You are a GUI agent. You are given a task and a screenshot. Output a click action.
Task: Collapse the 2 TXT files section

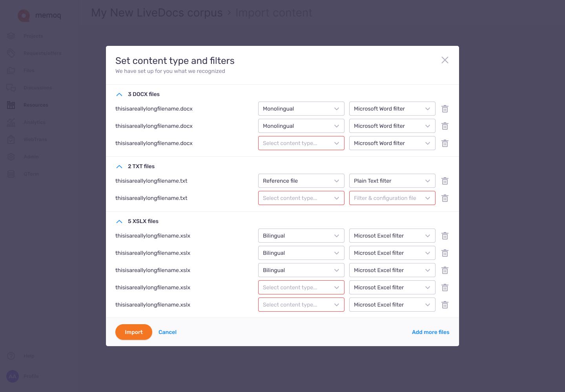point(119,166)
